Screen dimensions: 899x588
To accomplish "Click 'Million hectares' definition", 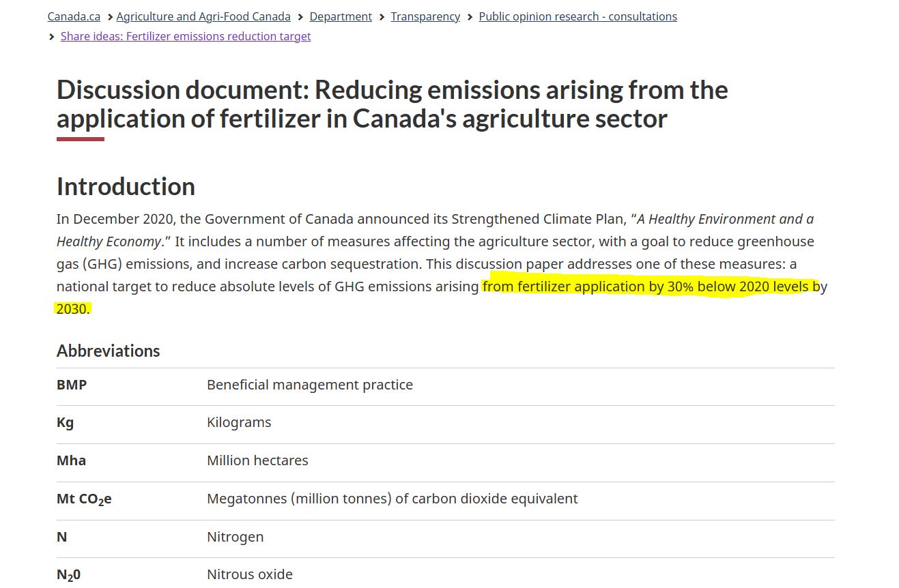I will pyautogui.click(x=257, y=460).
